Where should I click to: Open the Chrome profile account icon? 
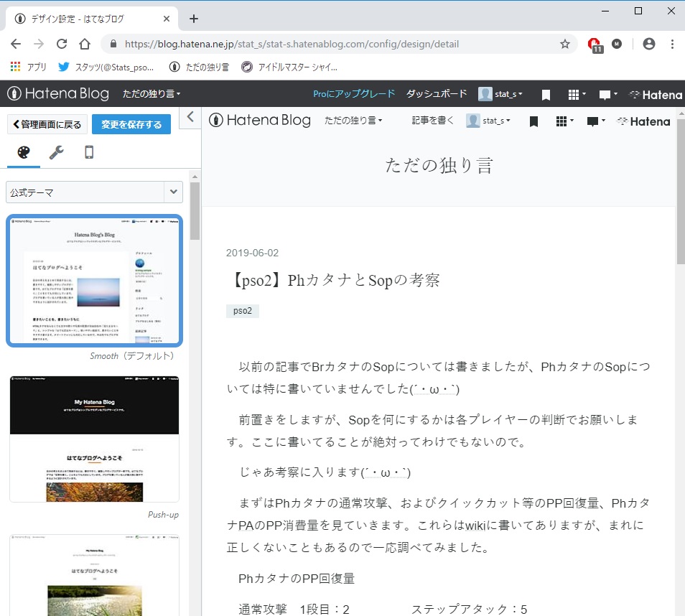pyautogui.click(x=649, y=44)
